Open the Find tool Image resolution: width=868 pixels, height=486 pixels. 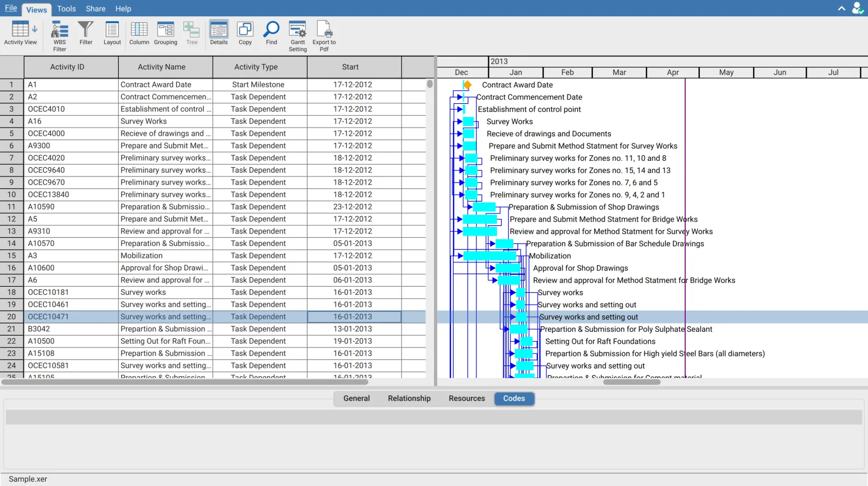[x=271, y=34]
